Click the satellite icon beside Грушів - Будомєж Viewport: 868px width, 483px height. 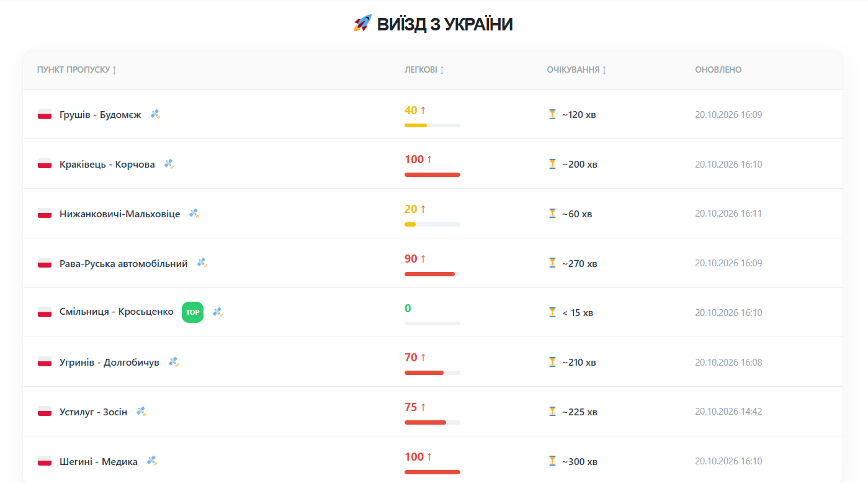pyautogui.click(x=155, y=114)
